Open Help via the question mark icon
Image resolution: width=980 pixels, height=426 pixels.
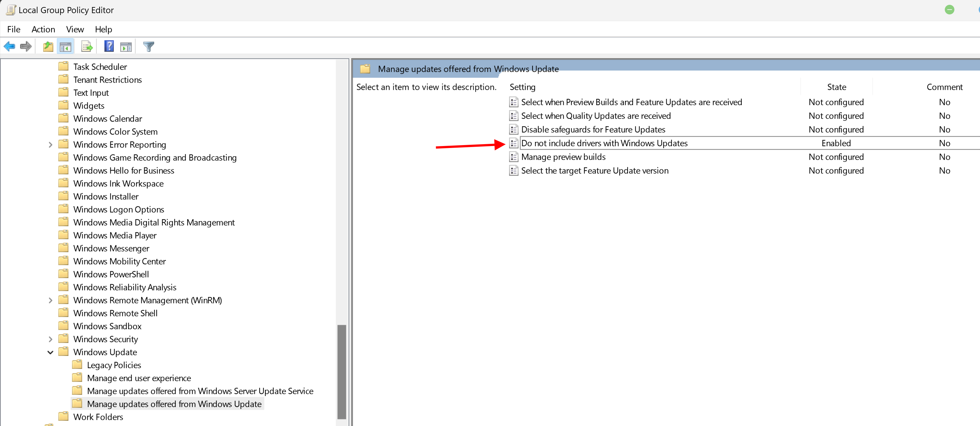109,46
